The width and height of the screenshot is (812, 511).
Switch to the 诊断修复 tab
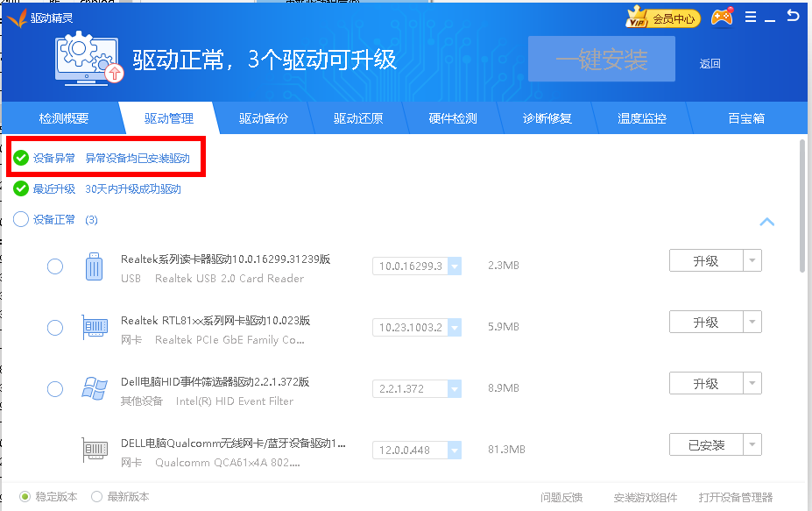click(x=547, y=118)
